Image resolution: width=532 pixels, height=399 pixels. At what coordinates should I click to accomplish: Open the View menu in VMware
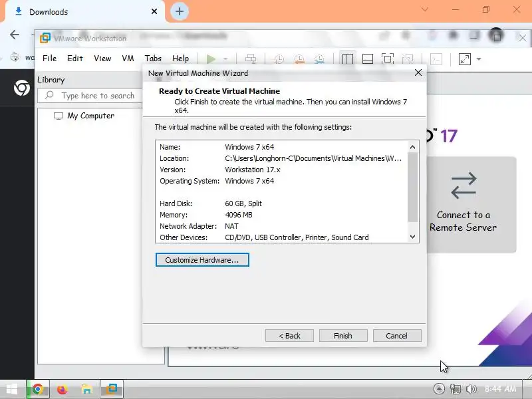pyautogui.click(x=102, y=59)
